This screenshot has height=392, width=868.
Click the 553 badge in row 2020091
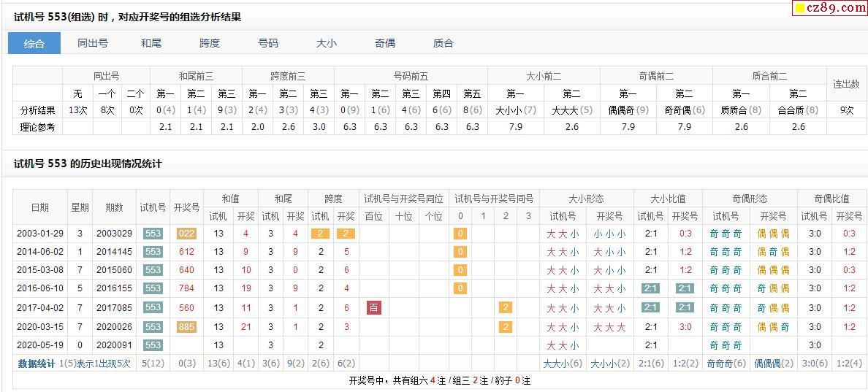coord(153,345)
